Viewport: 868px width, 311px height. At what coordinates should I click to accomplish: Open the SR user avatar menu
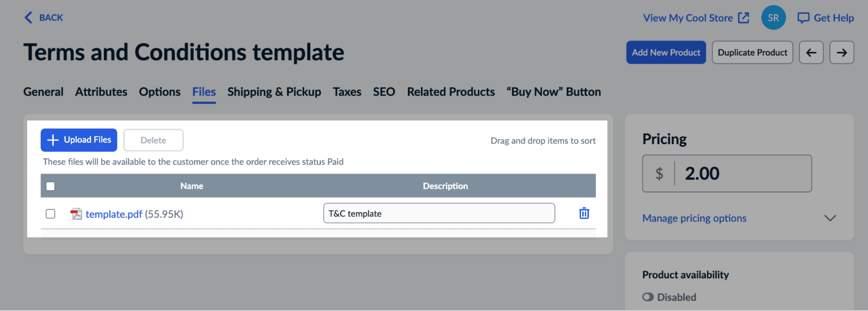(773, 18)
